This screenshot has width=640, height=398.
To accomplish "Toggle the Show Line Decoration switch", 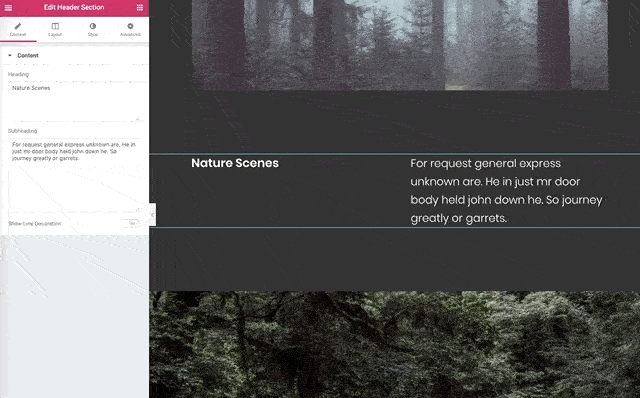I will pos(132,223).
